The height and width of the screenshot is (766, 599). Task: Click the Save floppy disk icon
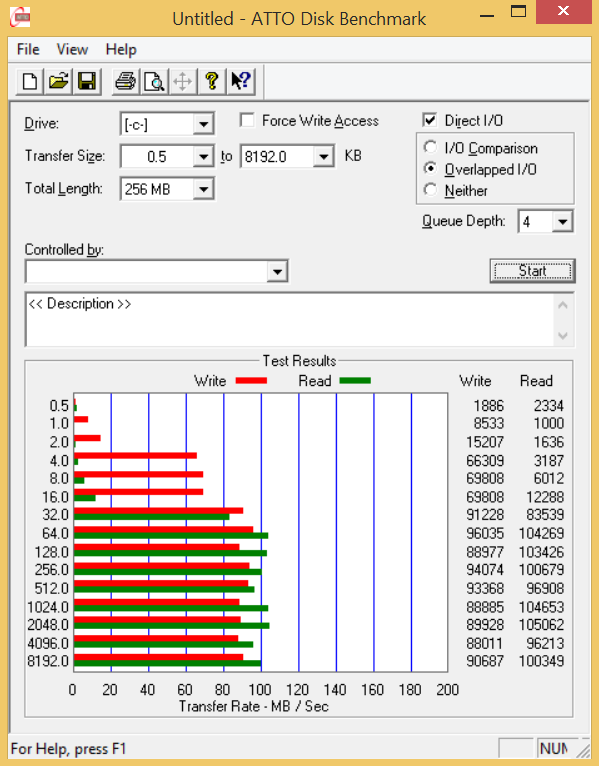click(87, 81)
